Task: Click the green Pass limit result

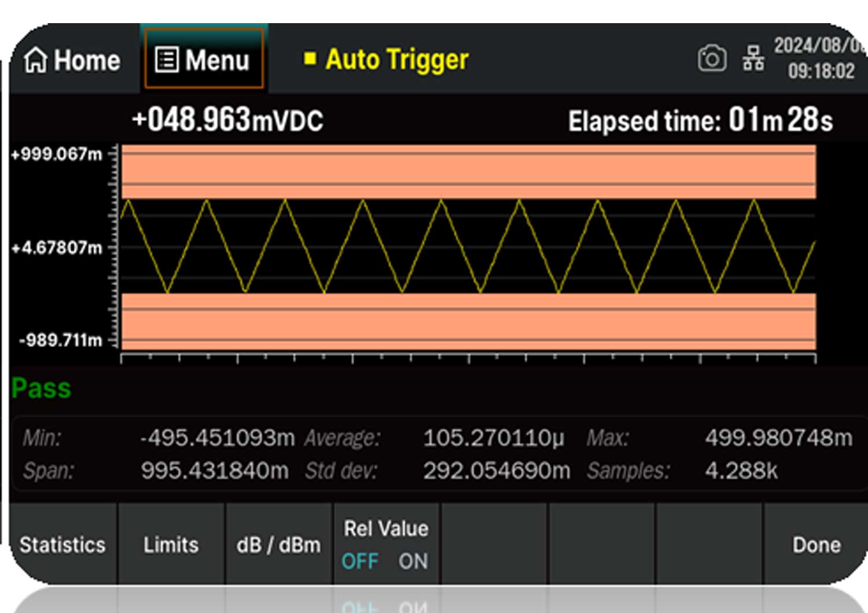Action: [x=41, y=388]
